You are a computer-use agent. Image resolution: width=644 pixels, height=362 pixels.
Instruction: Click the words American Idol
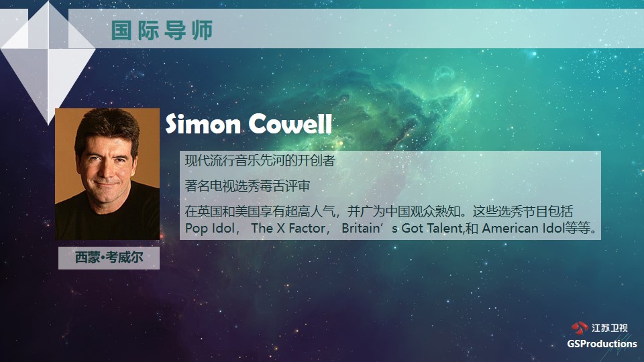[523, 228]
